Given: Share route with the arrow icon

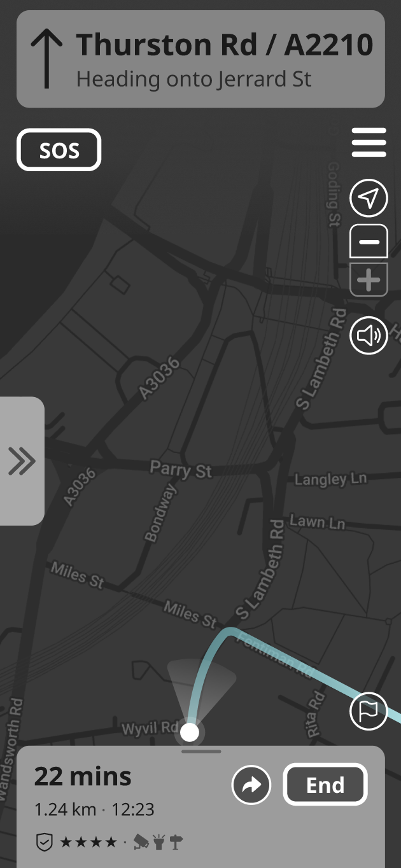Looking at the screenshot, I should click(x=251, y=785).
